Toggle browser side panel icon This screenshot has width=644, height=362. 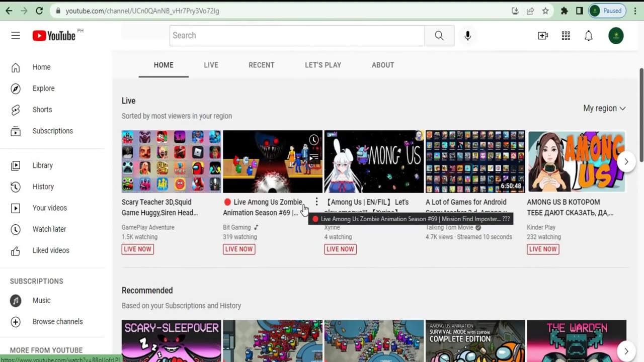click(580, 11)
